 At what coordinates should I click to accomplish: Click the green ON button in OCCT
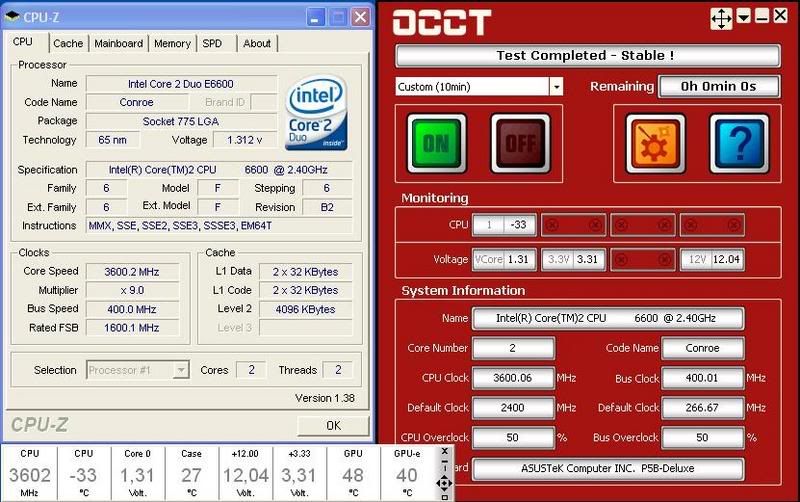coord(436,143)
